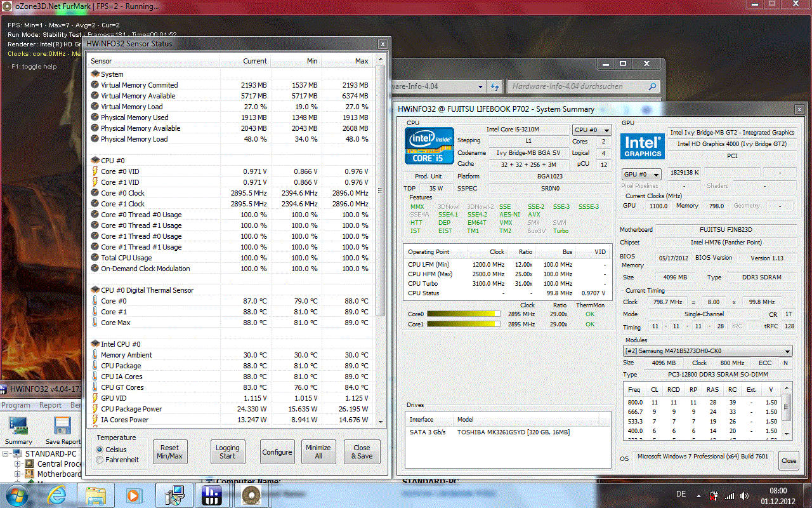The image size is (812, 508).
Task: Select the Total CPU Usage sensor row
Action: (x=230, y=258)
